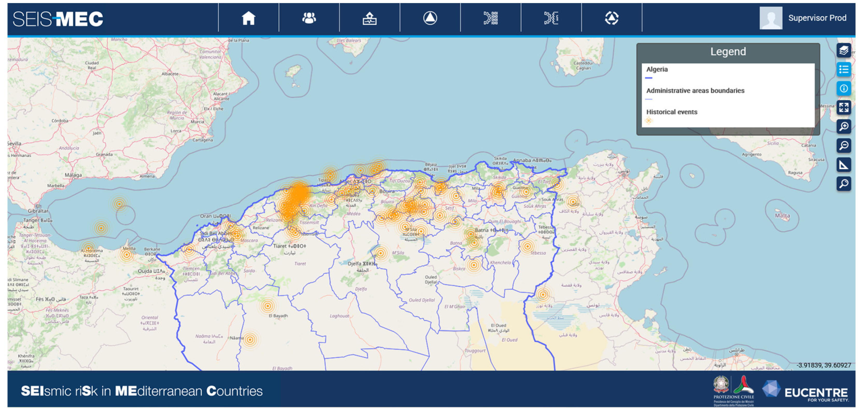The image size is (868, 416).
Task: Go to the Home page
Action: point(248,18)
